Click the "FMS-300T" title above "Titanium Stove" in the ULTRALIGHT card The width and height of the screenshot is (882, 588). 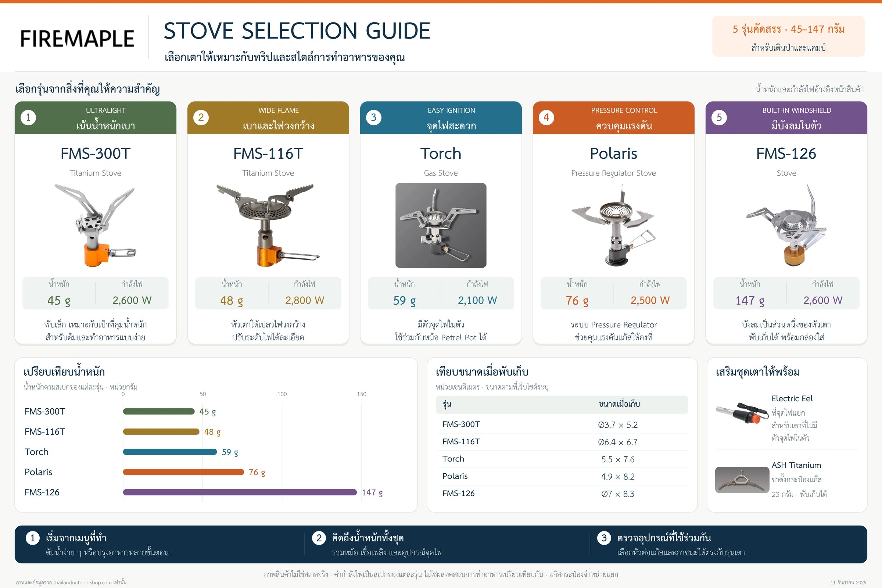(95, 154)
